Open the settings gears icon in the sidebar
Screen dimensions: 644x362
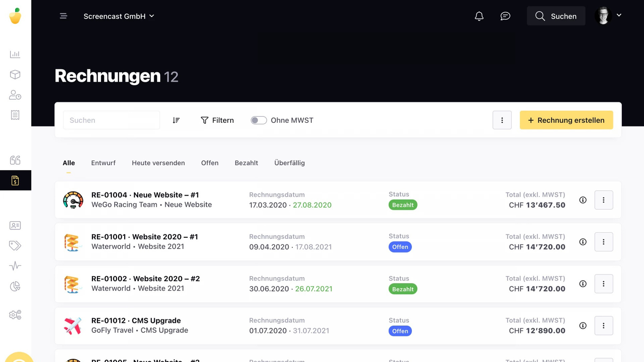[x=15, y=315]
